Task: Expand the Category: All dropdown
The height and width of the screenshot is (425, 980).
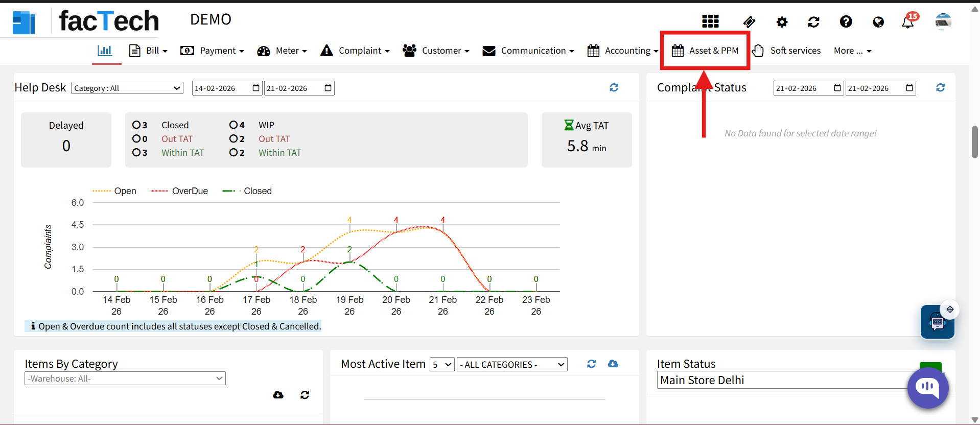Action: (127, 88)
